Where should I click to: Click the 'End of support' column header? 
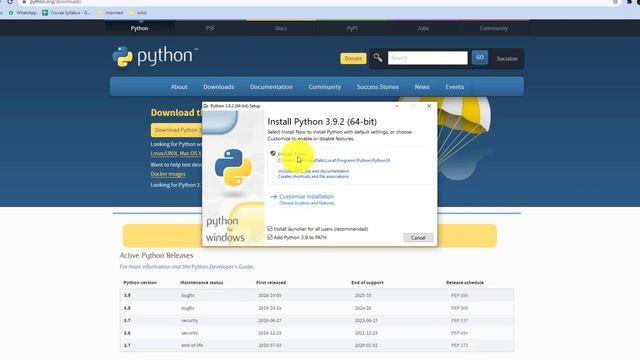tap(367, 282)
